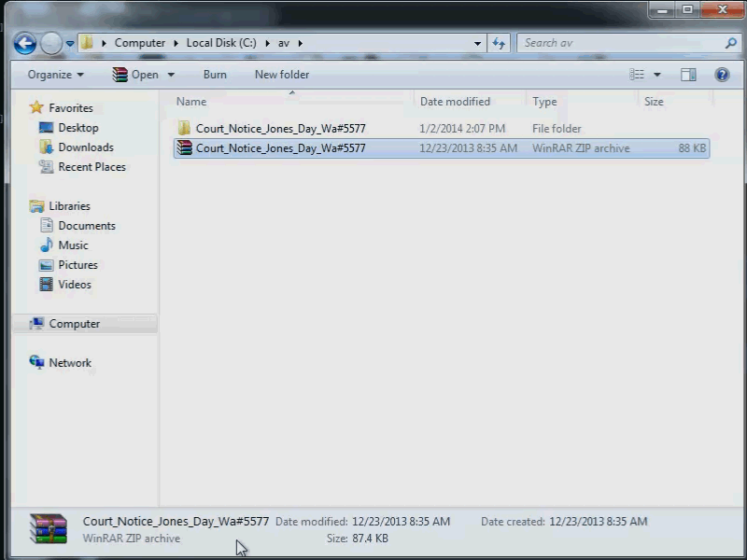747x560 pixels.
Task: Open the Pictures library
Action: pyautogui.click(x=78, y=265)
